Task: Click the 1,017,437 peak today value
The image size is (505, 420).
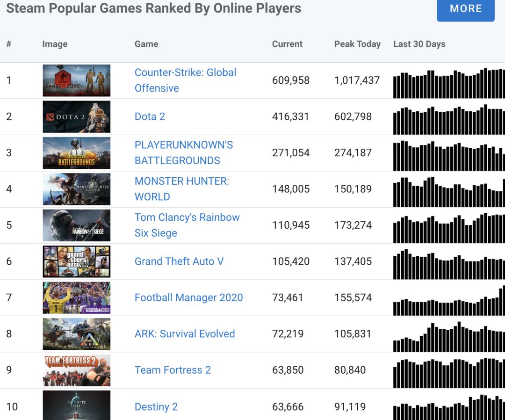Action: (357, 80)
